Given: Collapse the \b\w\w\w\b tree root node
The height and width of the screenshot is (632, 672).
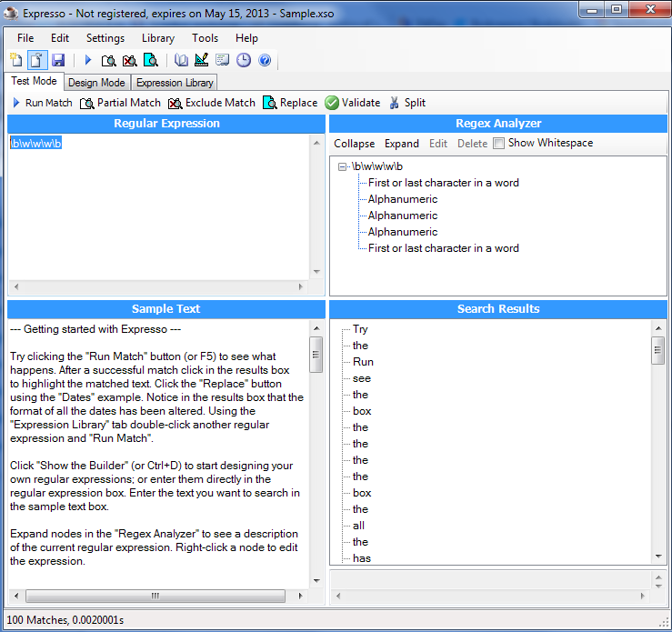Looking at the screenshot, I should click(x=342, y=166).
